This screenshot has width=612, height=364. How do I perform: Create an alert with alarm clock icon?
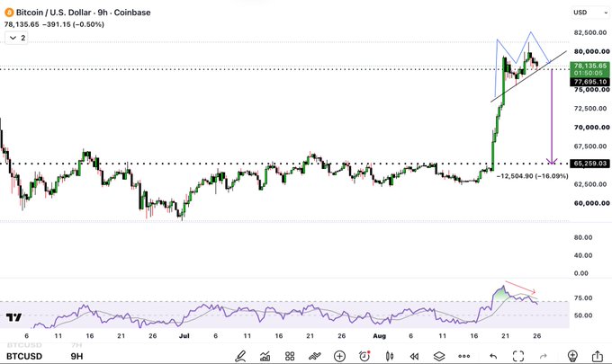(x=364, y=355)
